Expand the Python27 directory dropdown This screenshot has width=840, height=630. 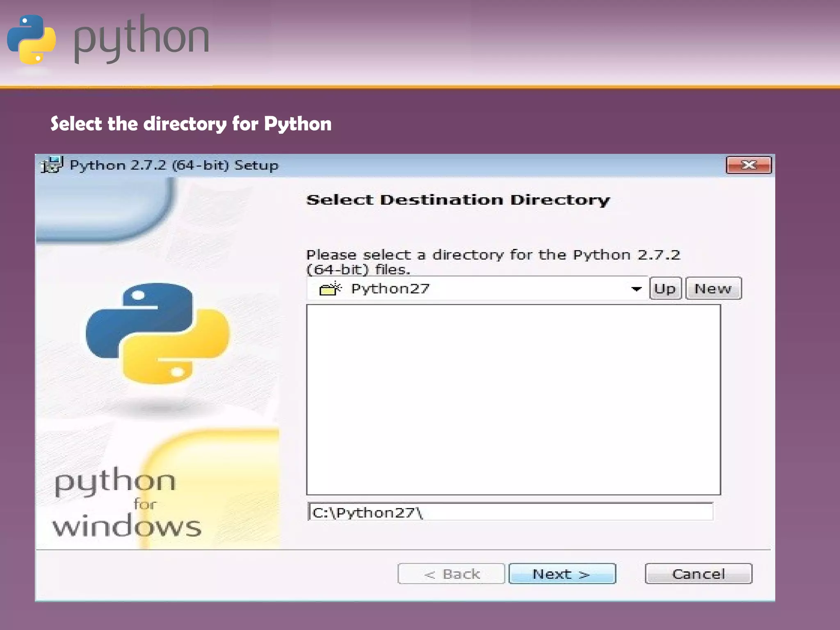click(x=636, y=289)
